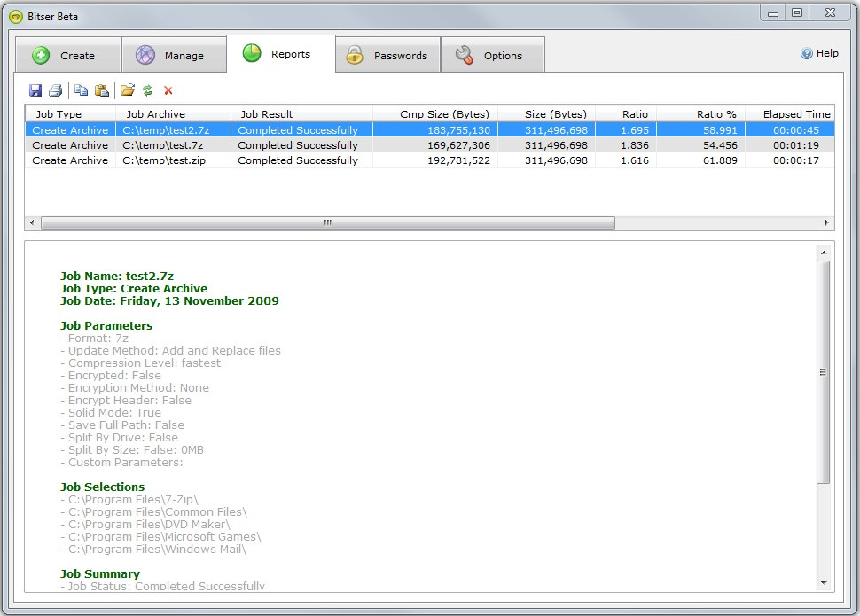Click the copy icon in toolbar
The width and height of the screenshot is (860, 616).
coord(82,90)
